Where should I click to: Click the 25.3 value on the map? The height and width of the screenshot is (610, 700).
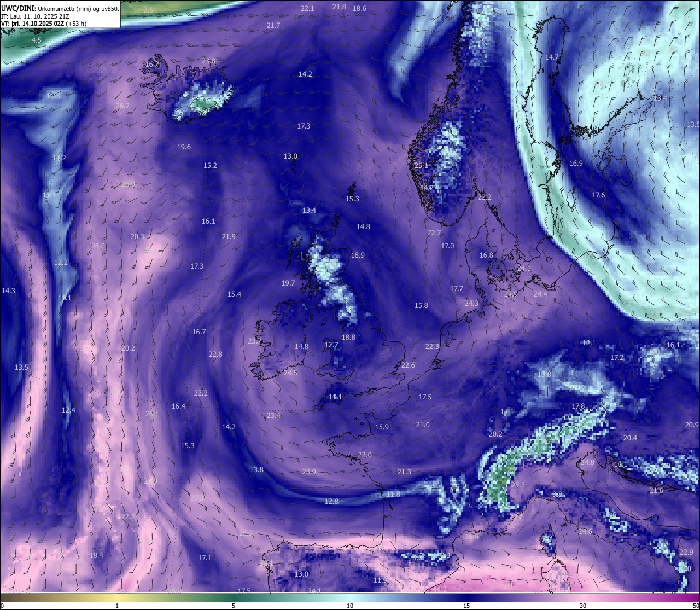pyautogui.click(x=518, y=485)
